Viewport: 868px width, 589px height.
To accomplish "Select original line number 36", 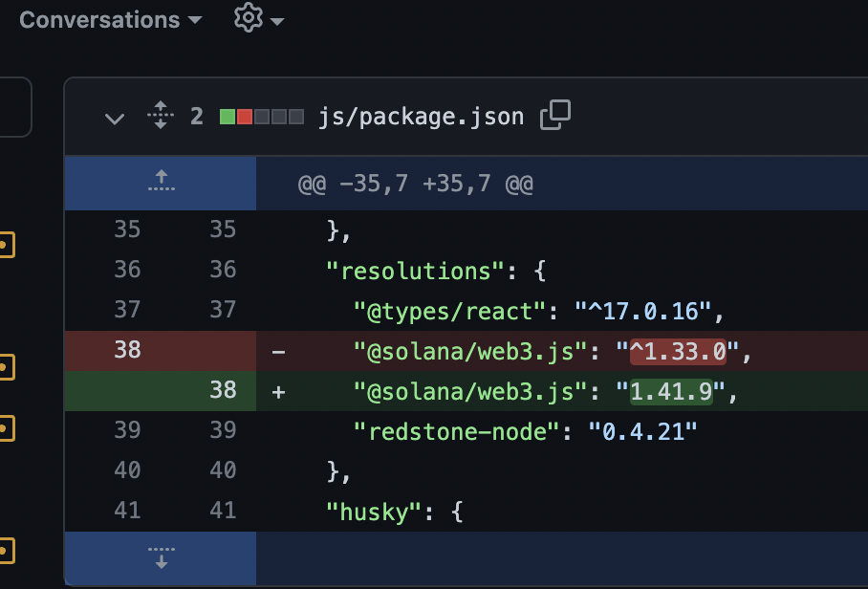I will (x=127, y=271).
